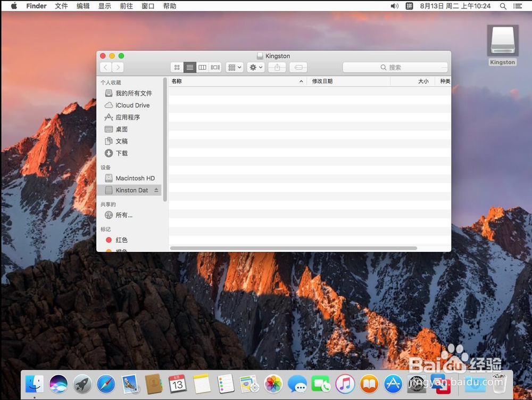Select Kinston Dat drive in sidebar
The image size is (532, 400).
[129, 190]
